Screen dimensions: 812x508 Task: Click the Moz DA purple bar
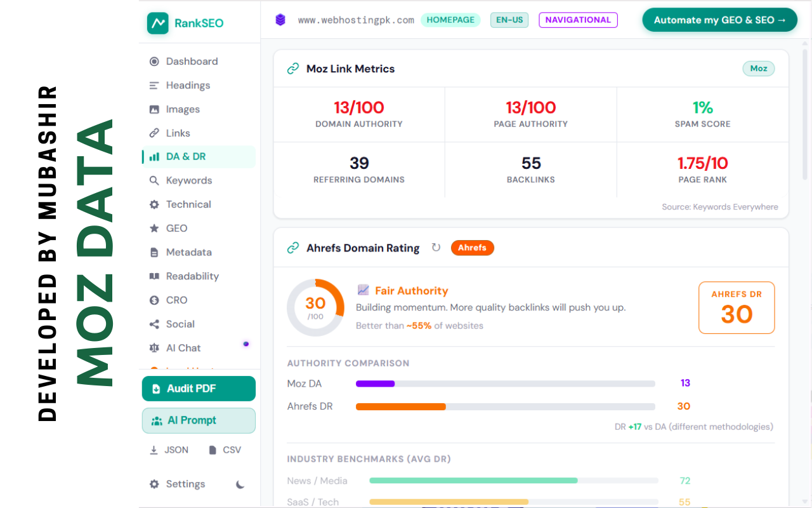tap(376, 384)
